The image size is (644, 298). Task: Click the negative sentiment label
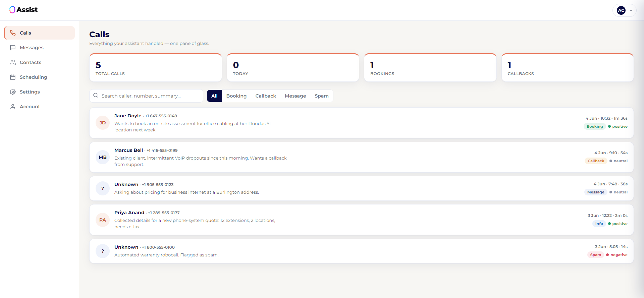point(617,255)
